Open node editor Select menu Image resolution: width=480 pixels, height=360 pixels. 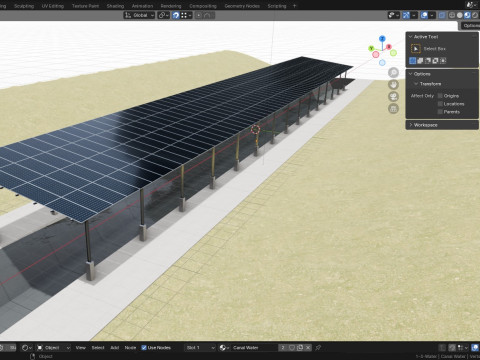pos(98,348)
